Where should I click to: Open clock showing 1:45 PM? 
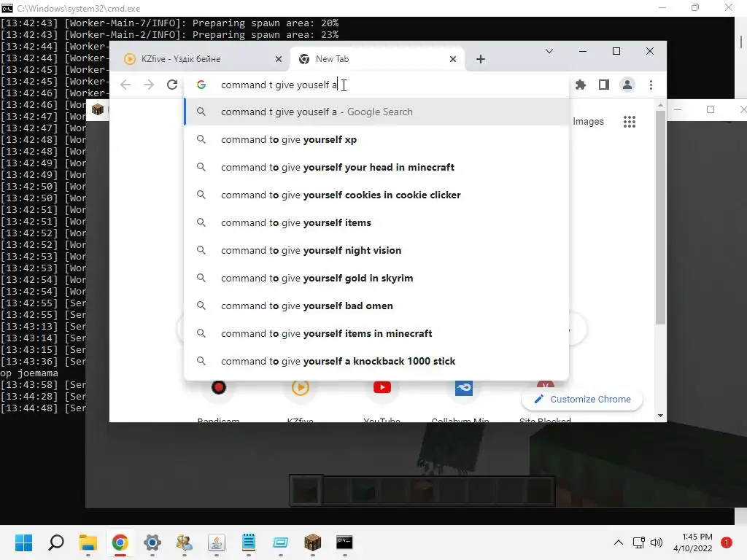693,542
